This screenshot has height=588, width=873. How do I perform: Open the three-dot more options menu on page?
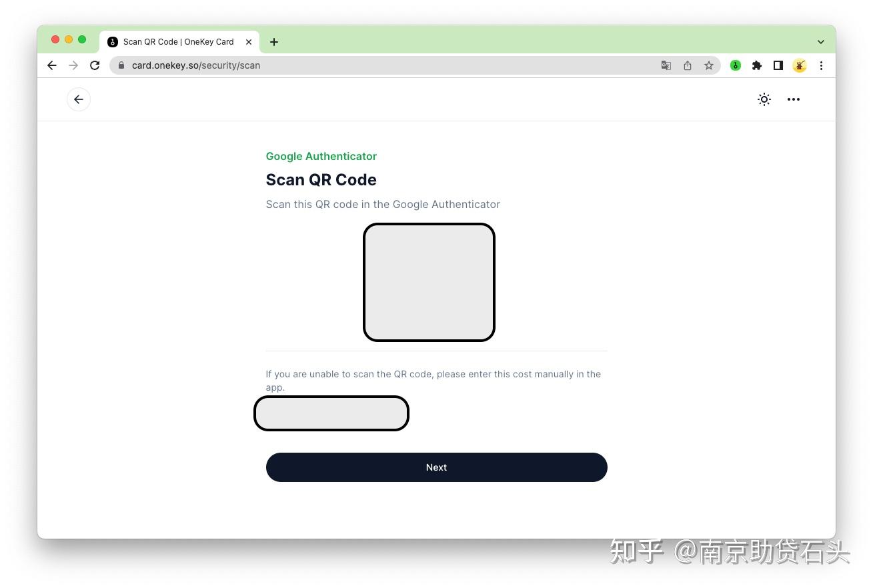pyautogui.click(x=794, y=99)
